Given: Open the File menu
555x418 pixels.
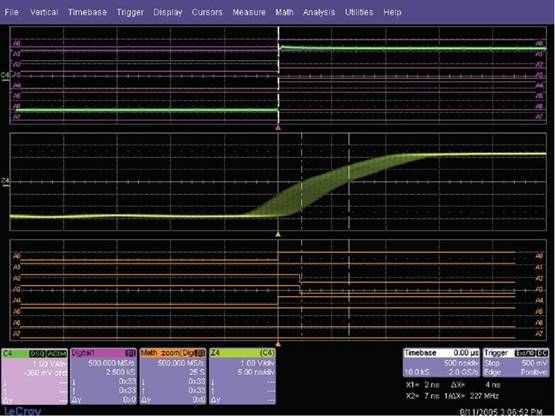Looking at the screenshot, I should tap(11, 12).
